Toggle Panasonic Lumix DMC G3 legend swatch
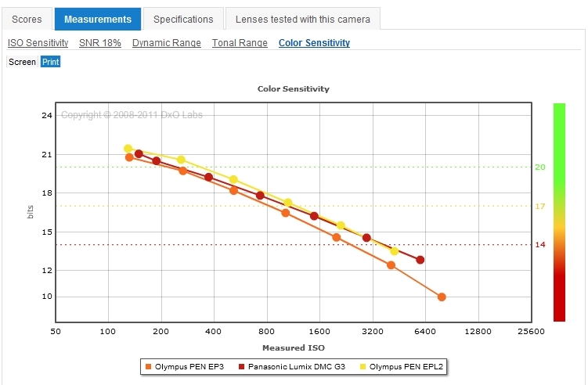This screenshot has width=588, height=385. pos(242,366)
